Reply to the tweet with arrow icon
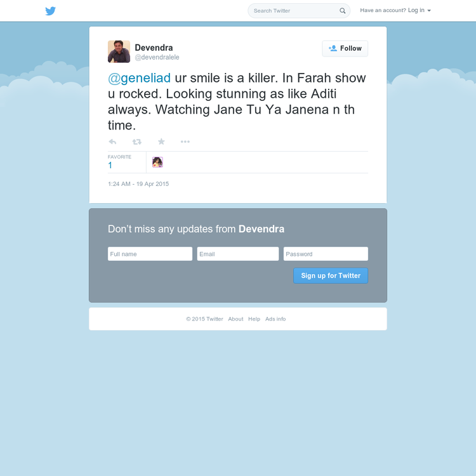Viewport: 476px width, 476px height. pos(112,142)
